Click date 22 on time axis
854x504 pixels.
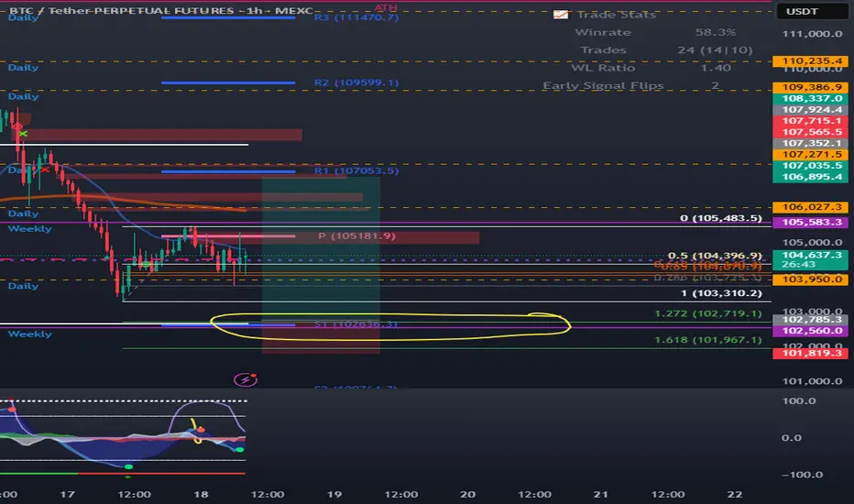[x=735, y=494]
